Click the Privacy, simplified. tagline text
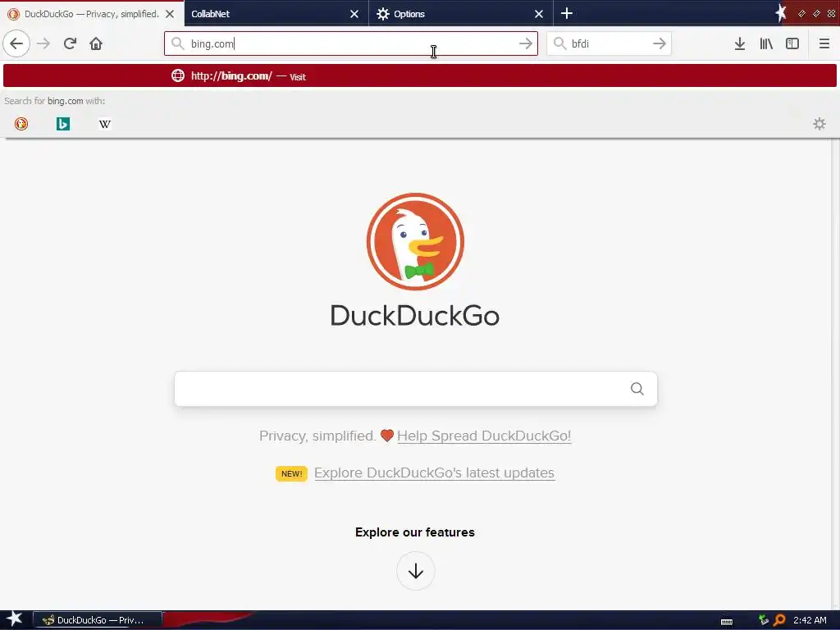 (317, 436)
